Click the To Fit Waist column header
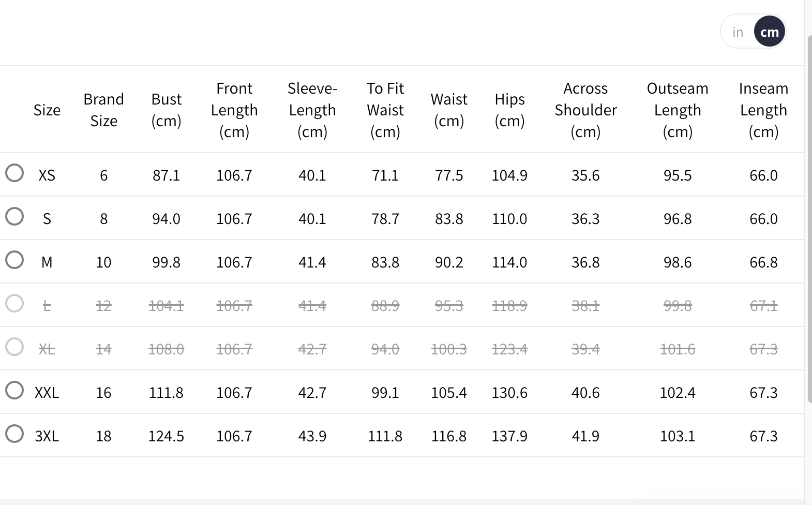Screen dimensions: 812x505 (x=385, y=110)
